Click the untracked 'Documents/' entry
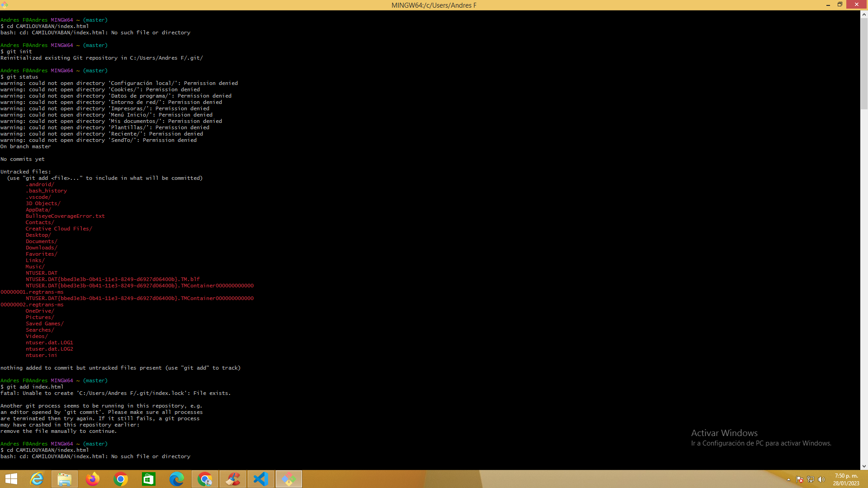This screenshot has height=488, width=868. point(42,241)
